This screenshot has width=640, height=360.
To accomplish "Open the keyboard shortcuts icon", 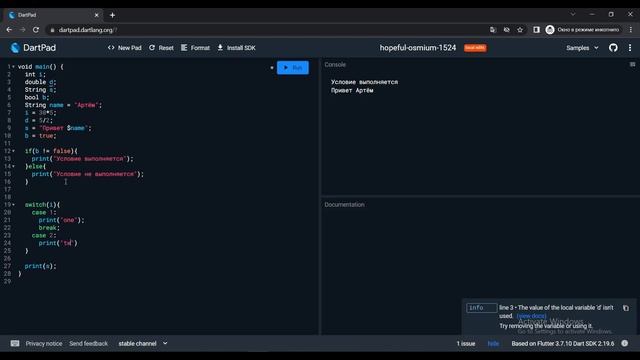I will [15, 343].
